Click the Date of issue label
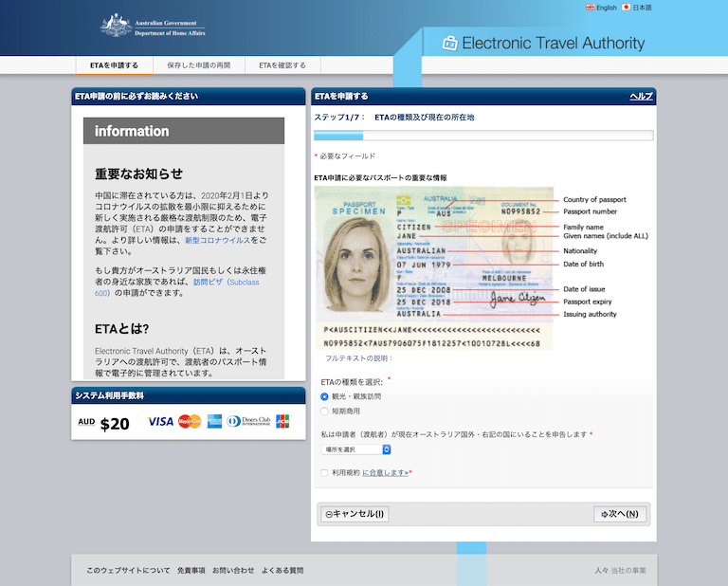 tap(584, 289)
